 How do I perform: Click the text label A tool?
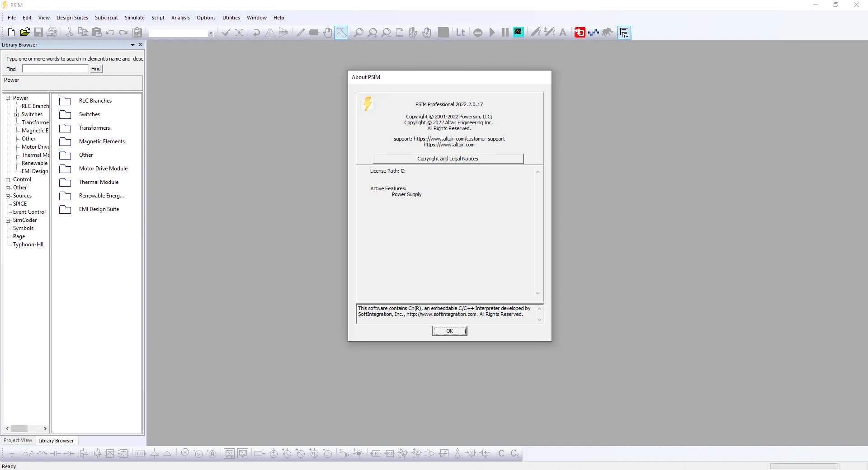pyautogui.click(x=563, y=33)
